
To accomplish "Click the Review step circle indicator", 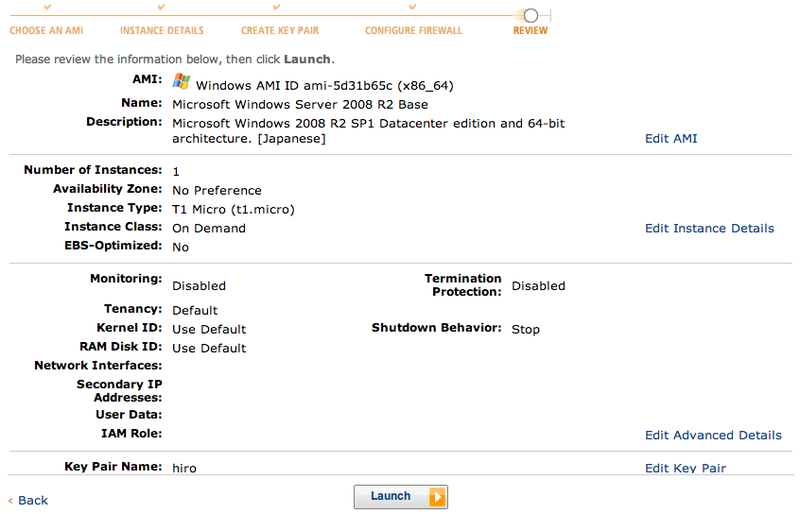I will pyautogui.click(x=531, y=15).
